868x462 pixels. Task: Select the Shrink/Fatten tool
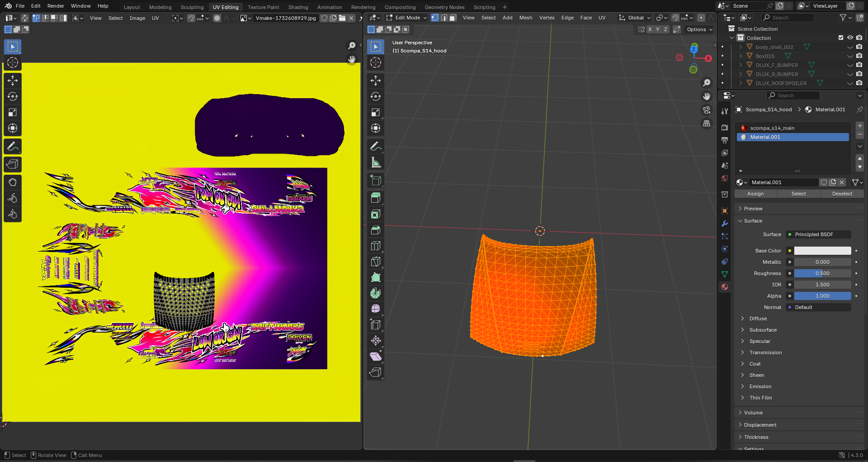point(376,341)
